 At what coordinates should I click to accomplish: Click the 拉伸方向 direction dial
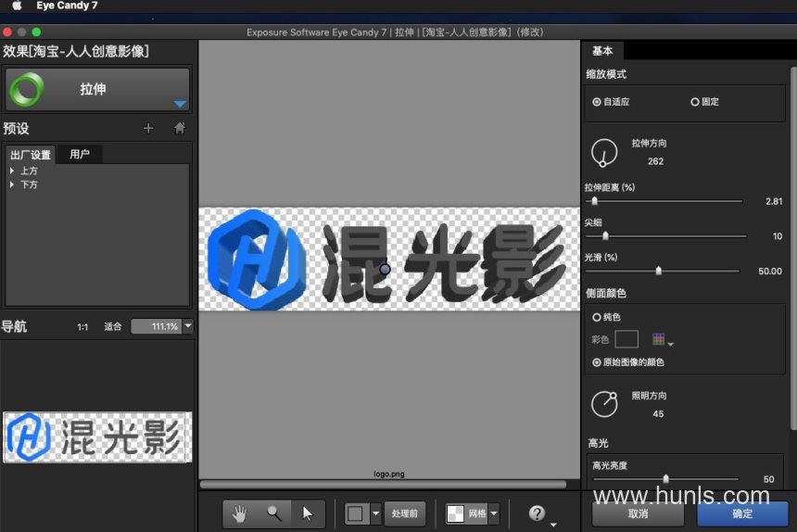[x=604, y=152]
